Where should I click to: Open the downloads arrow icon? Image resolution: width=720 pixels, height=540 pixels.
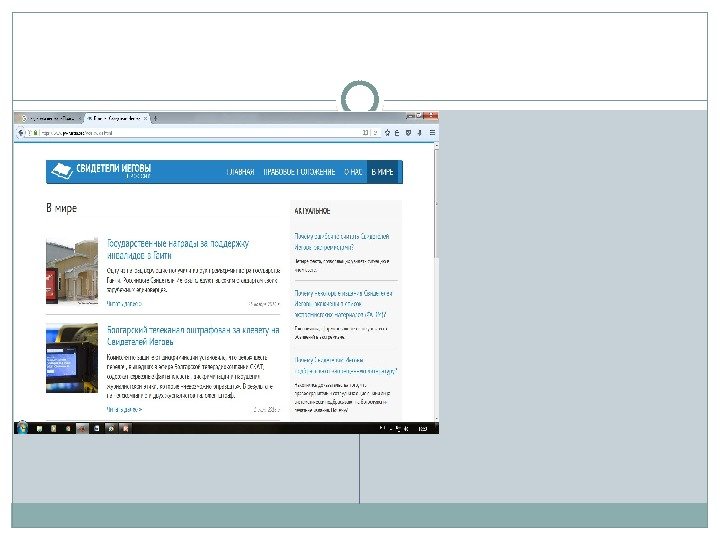tap(420, 133)
